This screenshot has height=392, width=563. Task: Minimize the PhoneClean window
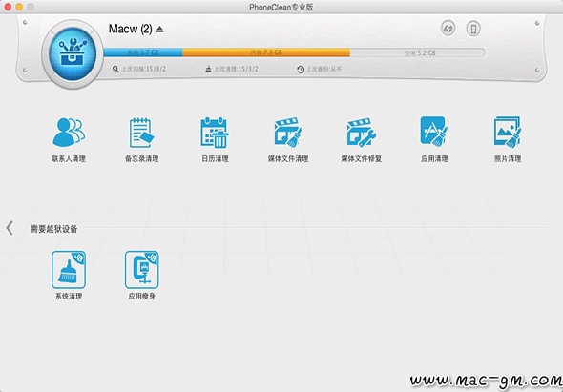point(19,7)
